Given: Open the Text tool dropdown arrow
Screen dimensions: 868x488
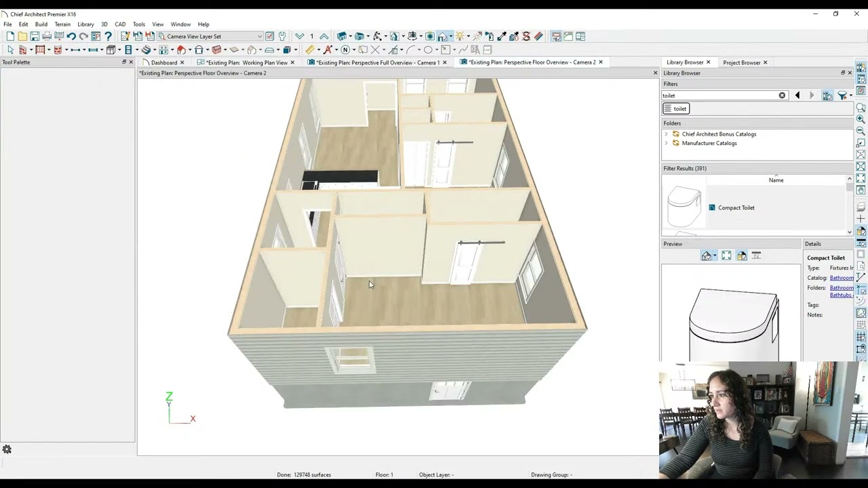Looking at the screenshot, I should click(336, 49).
